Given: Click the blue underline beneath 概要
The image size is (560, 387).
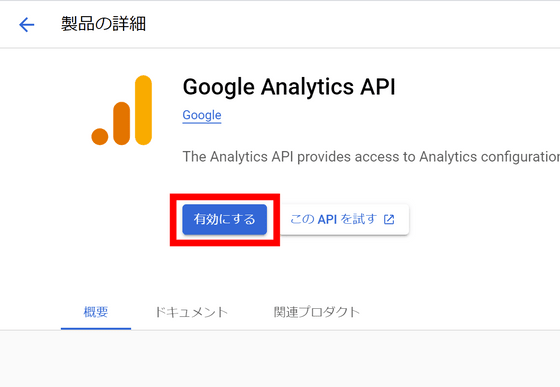Looking at the screenshot, I should click(96, 328).
